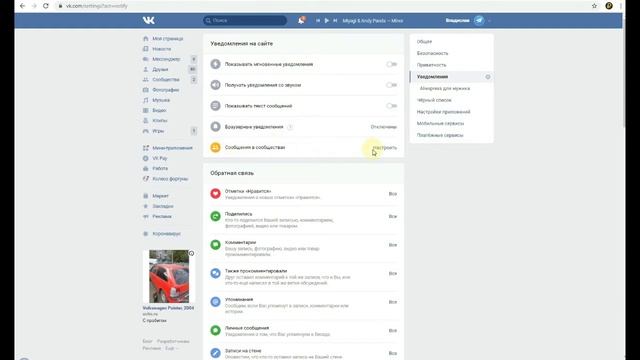Click the chat icon beside Мессенджер
Screen dimensions: 640x360
pos(146,59)
